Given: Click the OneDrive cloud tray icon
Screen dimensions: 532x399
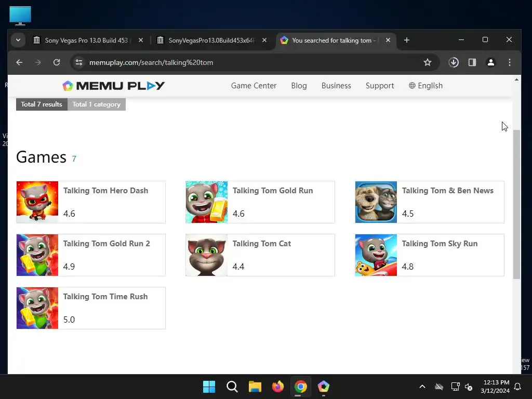Looking at the screenshot, I should coord(439,387).
